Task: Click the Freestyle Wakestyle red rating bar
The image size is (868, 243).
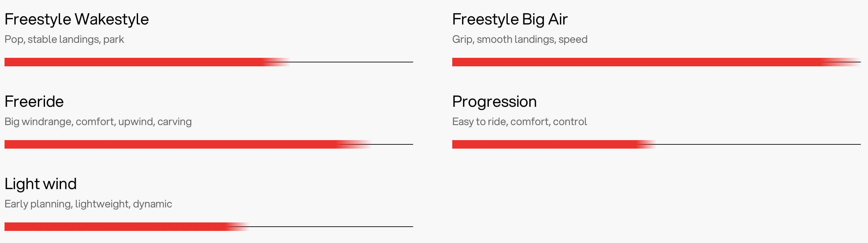Action: point(147,62)
